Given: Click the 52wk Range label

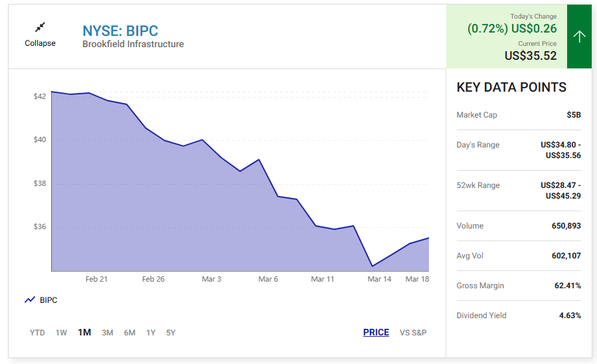Looking at the screenshot, I should [478, 185].
